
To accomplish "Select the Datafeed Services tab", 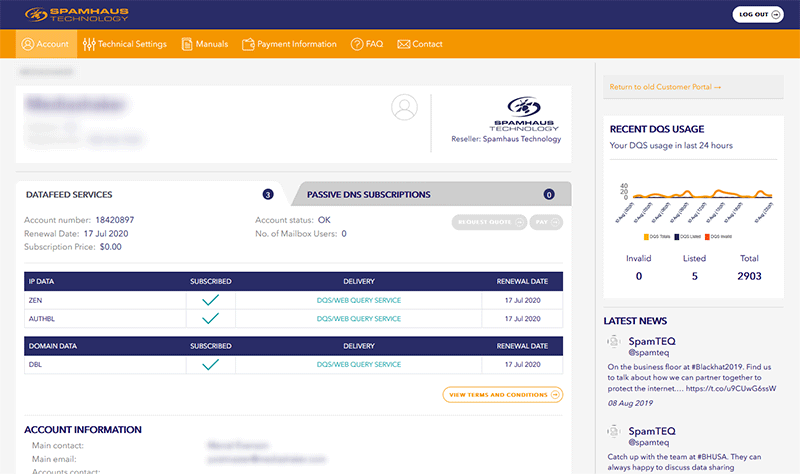I will pyautogui.click(x=149, y=194).
